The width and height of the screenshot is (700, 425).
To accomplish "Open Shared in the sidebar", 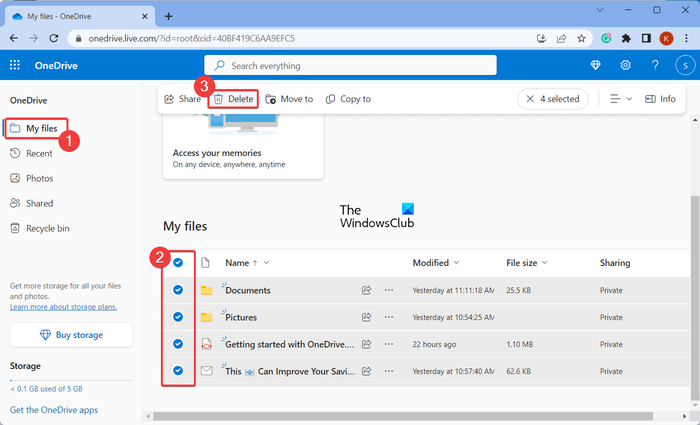I will tap(32, 204).
